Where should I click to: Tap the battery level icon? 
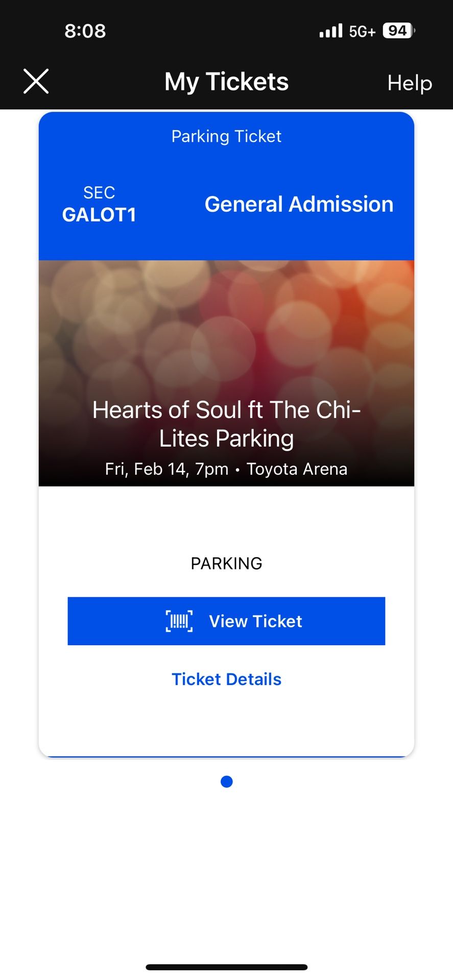point(398,31)
